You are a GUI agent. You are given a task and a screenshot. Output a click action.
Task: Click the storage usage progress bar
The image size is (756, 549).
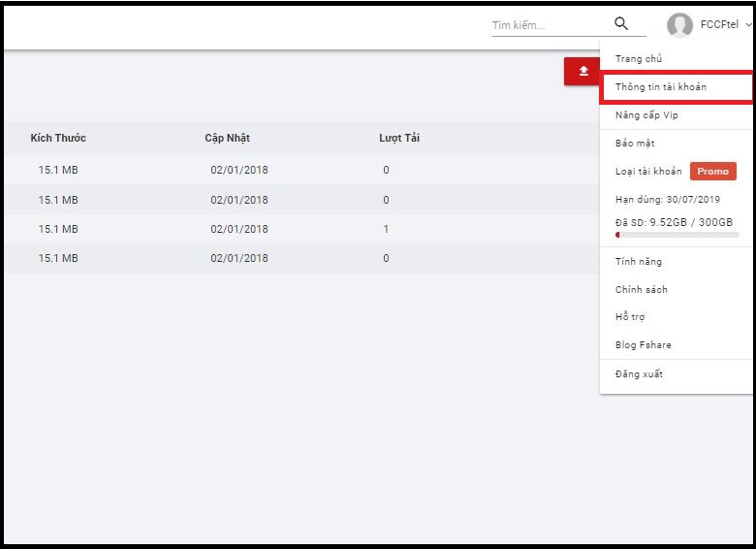point(677,235)
